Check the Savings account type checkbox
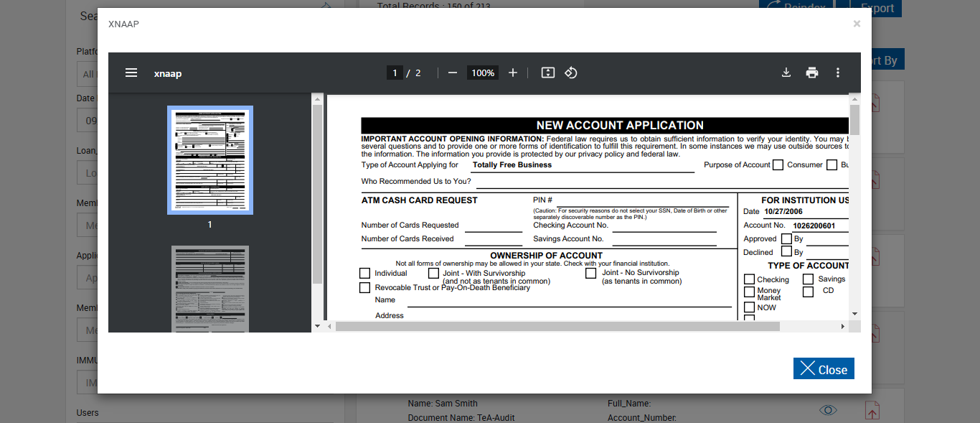The height and width of the screenshot is (423, 980). tap(809, 279)
